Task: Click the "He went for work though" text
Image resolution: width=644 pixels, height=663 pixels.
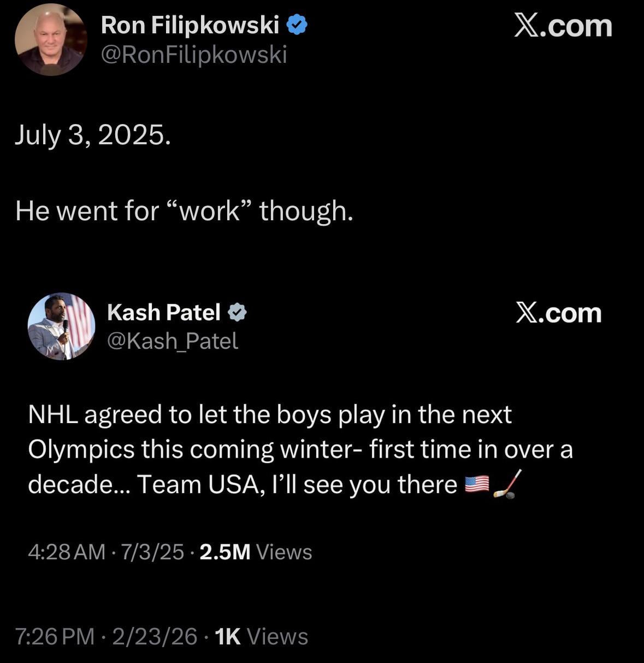Action: click(x=184, y=211)
